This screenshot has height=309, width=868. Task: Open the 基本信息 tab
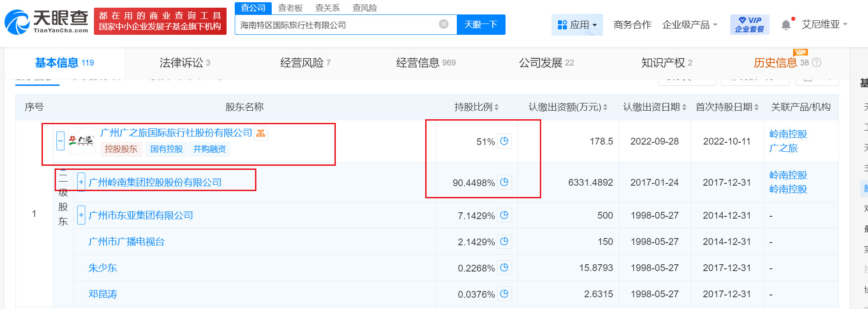[65, 63]
